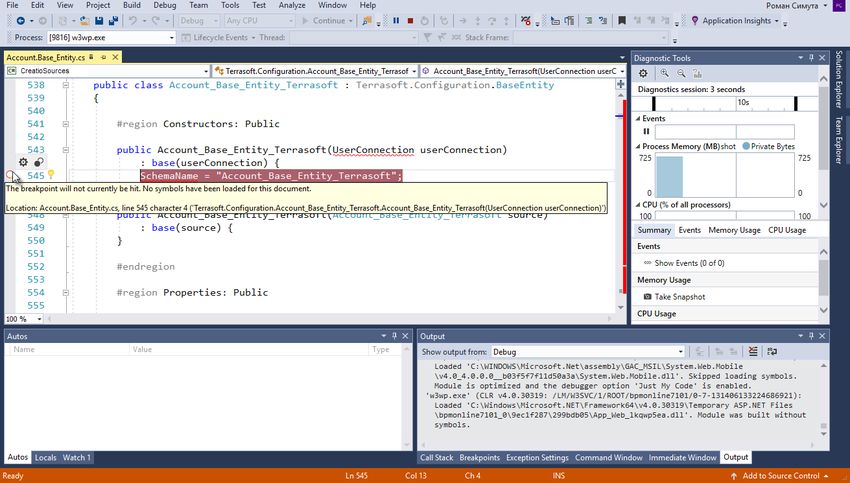The height and width of the screenshot is (483, 850).
Task: Open the Solution Explorer side tab
Action: tap(839, 79)
